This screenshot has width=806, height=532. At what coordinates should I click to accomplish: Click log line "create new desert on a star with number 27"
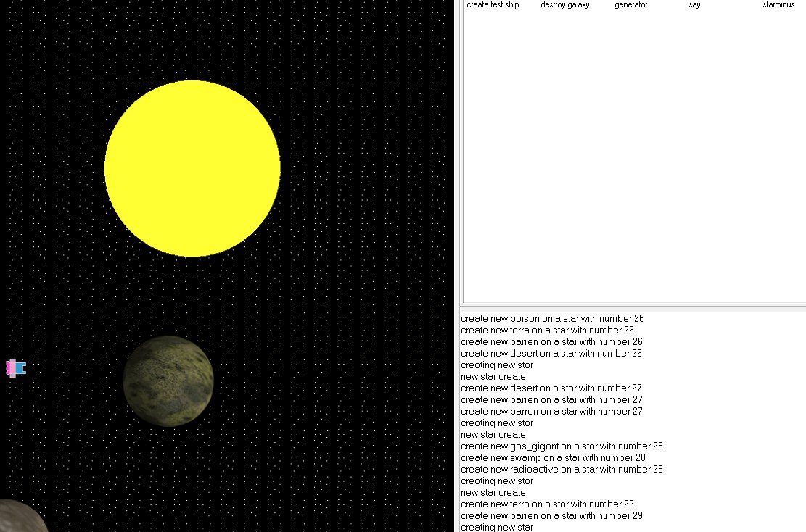point(551,388)
